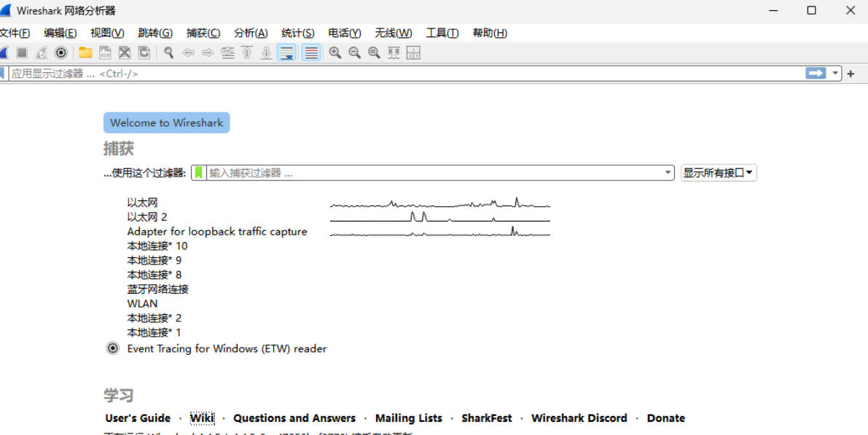
Task: Restart the current capture
Action: coord(42,52)
